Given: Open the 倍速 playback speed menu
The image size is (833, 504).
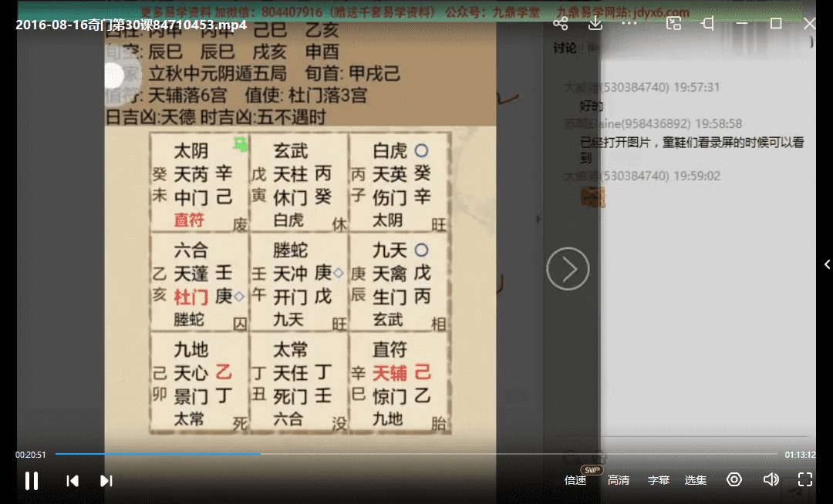Looking at the screenshot, I should pos(575,480).
